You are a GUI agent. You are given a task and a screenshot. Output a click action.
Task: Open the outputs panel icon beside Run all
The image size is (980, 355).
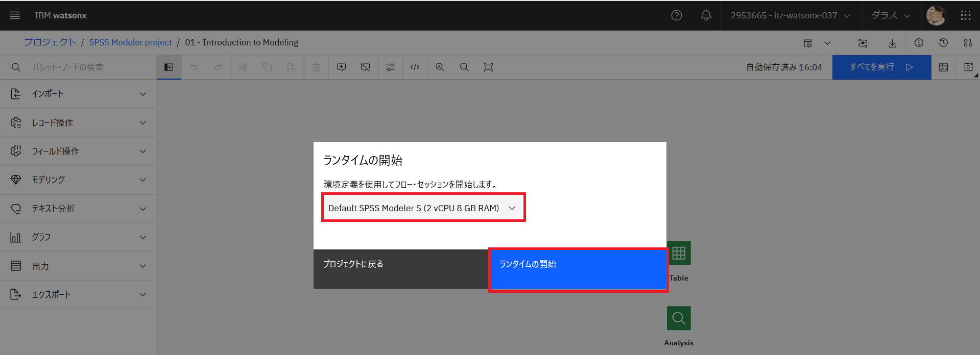944,67
